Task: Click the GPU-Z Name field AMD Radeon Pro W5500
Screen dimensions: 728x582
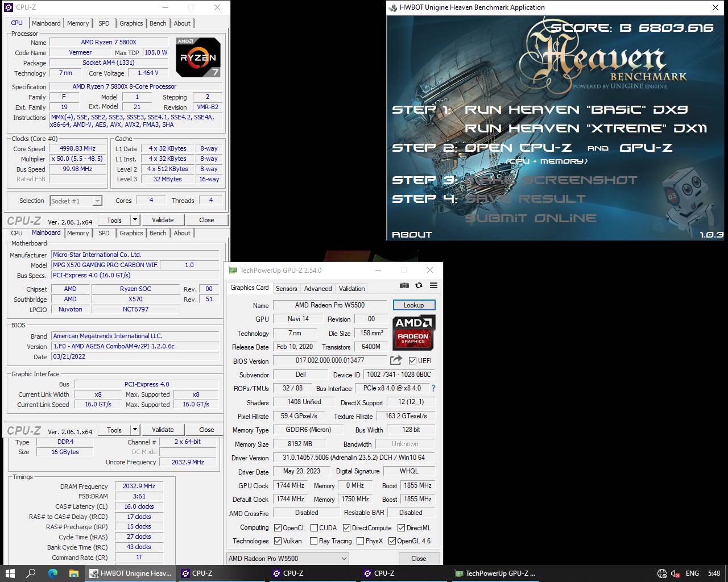Action: pos(330,305)
